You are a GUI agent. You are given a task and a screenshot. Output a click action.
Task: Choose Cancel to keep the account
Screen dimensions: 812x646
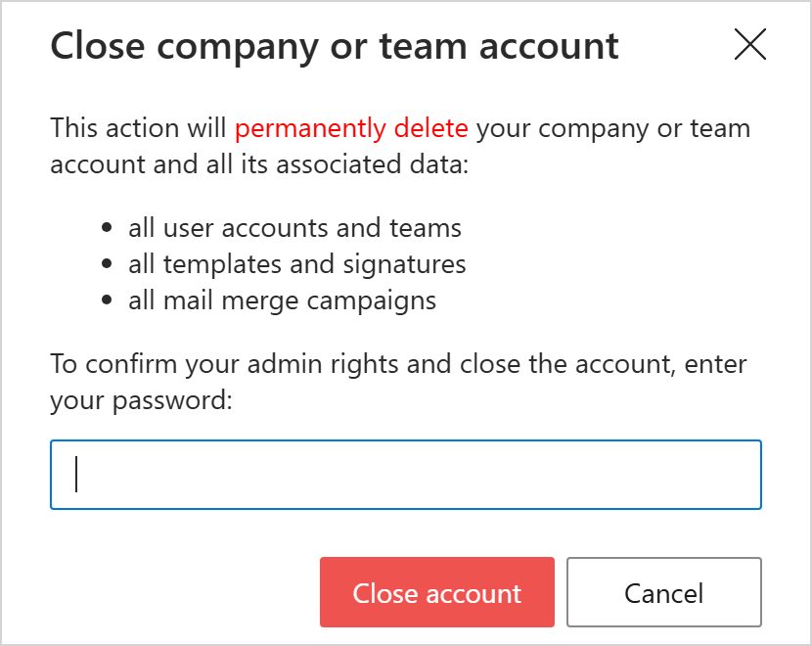click(663, 592)
